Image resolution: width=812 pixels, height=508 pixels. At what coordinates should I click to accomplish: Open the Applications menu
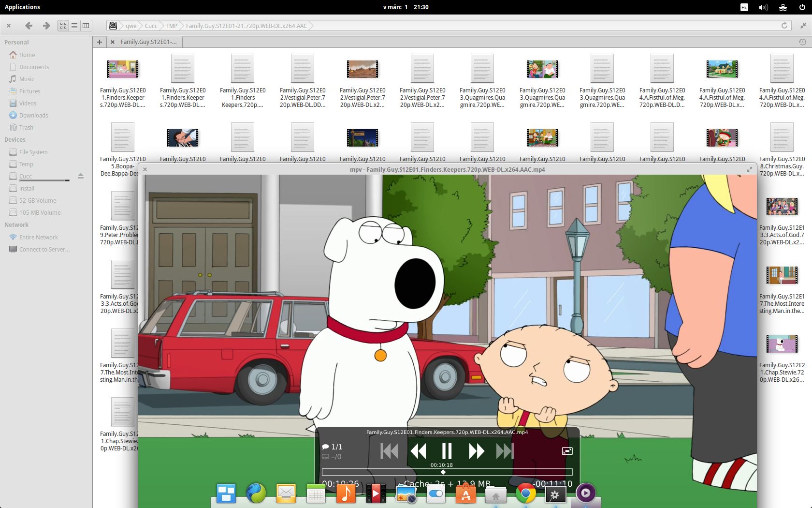point(22,7)
